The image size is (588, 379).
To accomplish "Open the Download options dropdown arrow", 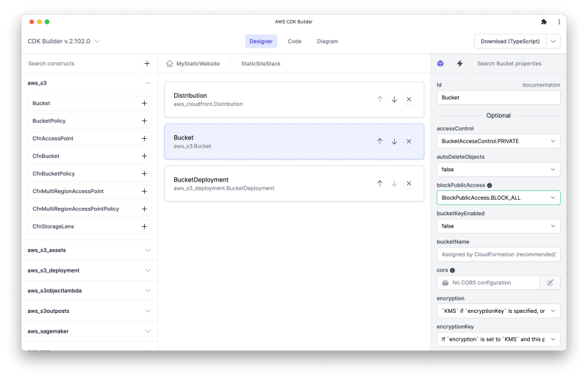I will pos(553,41).
